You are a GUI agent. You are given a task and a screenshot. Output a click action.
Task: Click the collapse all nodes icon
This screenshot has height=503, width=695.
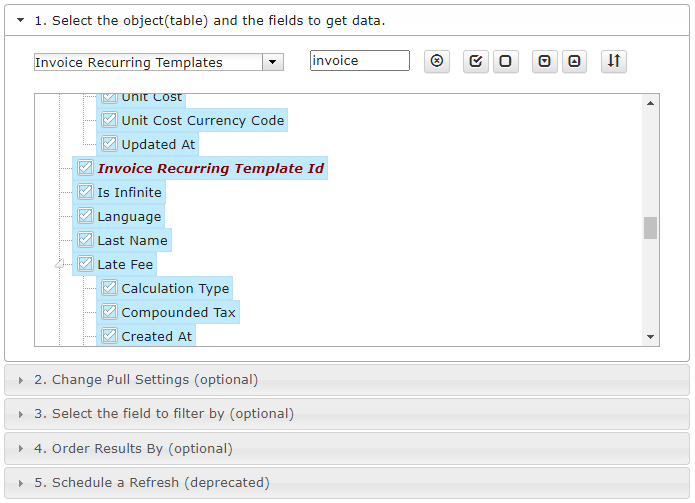point(574,61)
